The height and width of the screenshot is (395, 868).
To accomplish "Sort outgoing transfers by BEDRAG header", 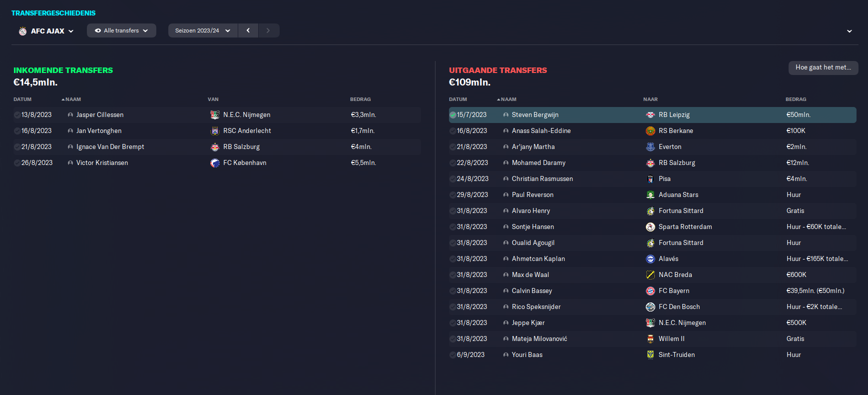I will 796,99.
